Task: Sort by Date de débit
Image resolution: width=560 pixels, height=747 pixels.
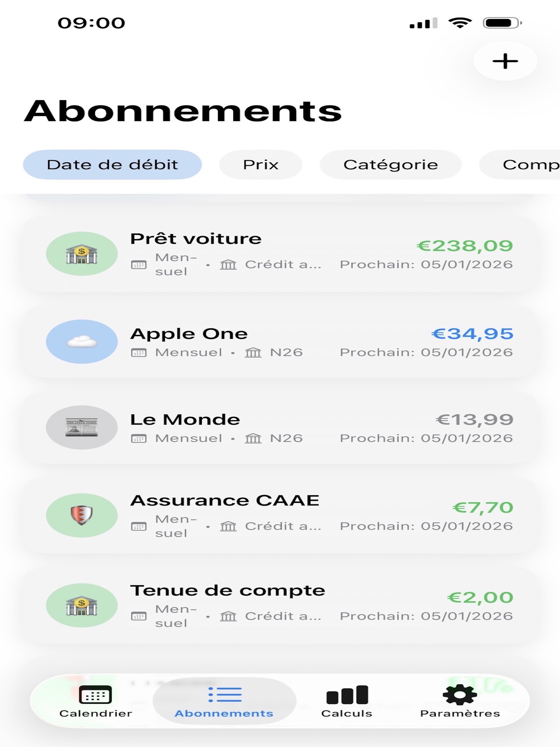Action: pyautogui.click(x=112, y=164)
